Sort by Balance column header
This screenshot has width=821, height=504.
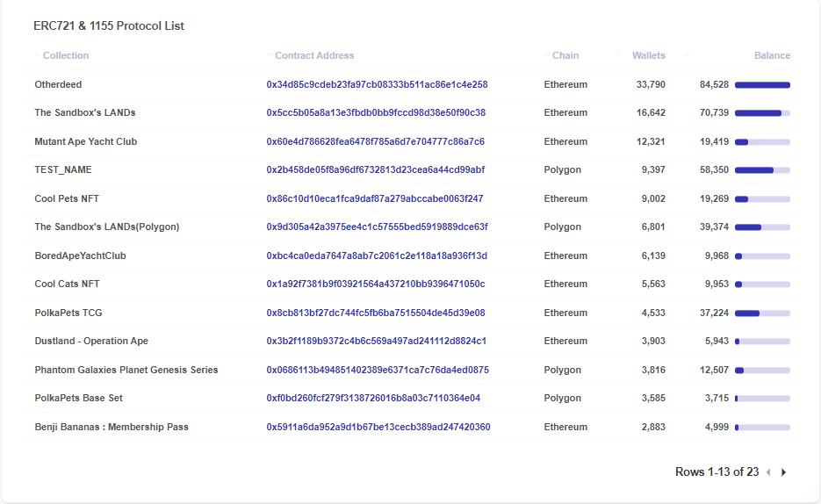772,55
